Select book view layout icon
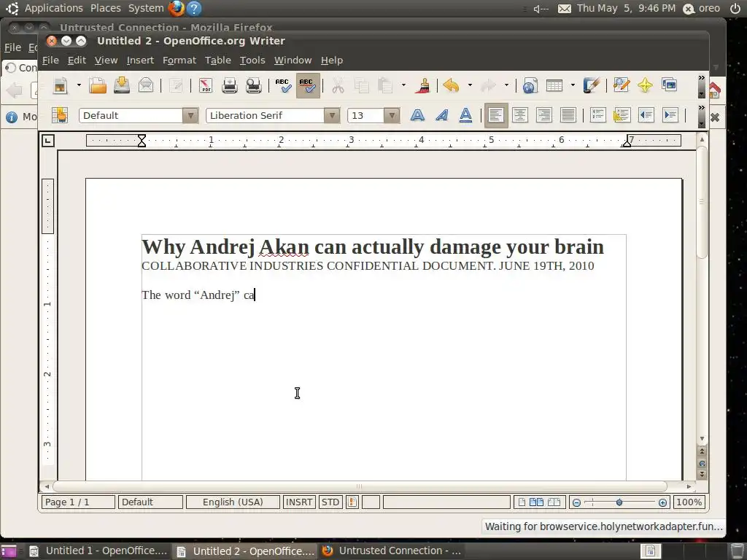This screenshot has width=747, height=560. pyautogui.click(x=554, y=502)
